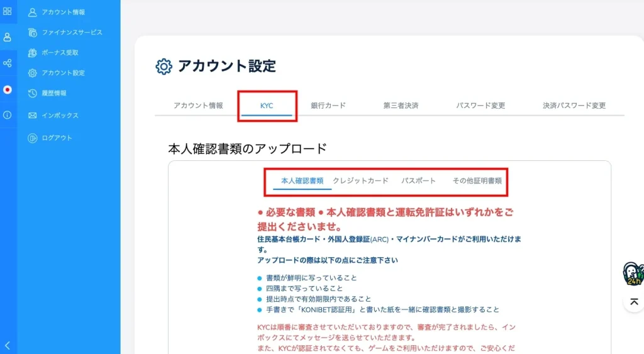Open the info circle icon in left rail

coord(8,115)
